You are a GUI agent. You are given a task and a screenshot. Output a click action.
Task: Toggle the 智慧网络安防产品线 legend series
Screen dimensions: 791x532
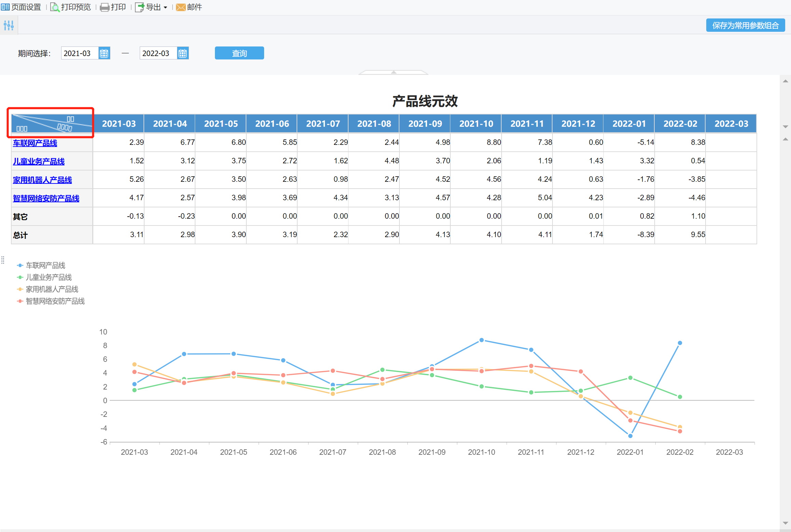55,301
